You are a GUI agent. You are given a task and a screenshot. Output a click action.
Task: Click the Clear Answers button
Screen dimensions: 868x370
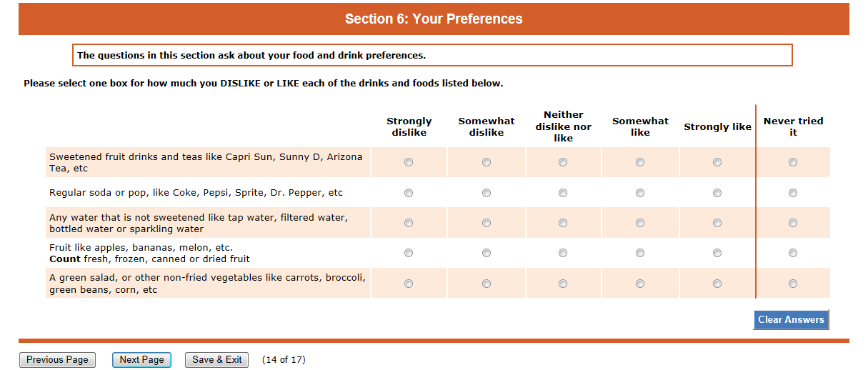click(791, 319)
